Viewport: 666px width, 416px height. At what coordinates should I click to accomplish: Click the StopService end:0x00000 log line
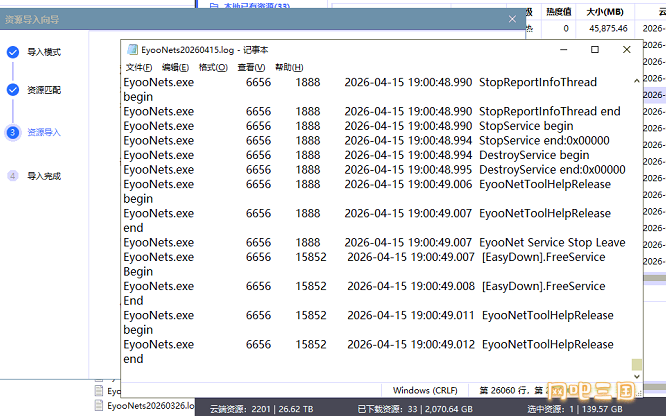366,140
